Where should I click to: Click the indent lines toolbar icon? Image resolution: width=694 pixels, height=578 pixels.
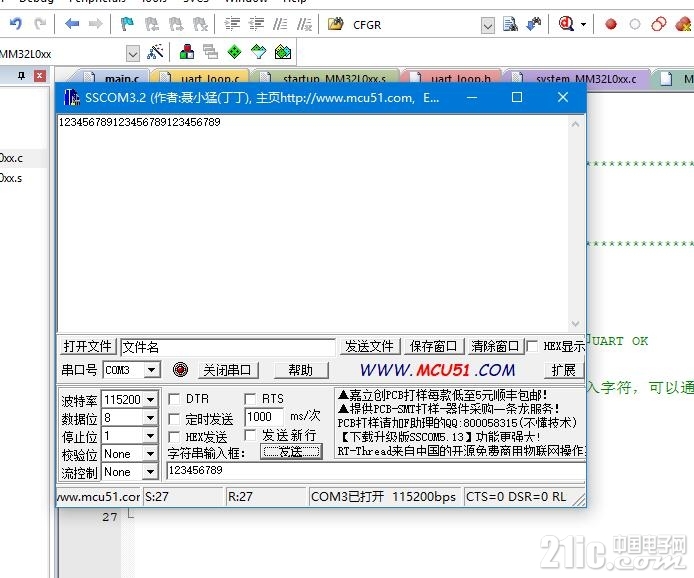[232, 24]
